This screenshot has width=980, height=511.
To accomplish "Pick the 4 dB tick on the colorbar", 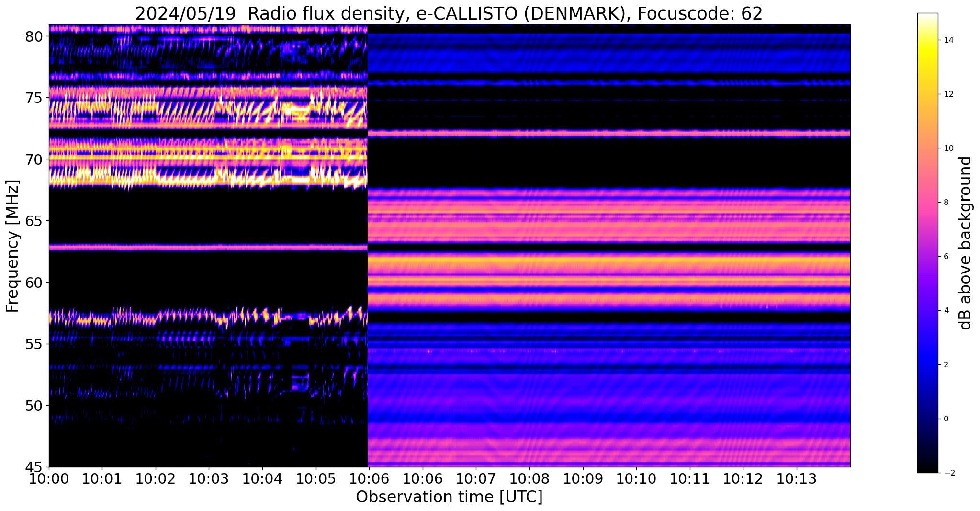I will coord(946,311).
